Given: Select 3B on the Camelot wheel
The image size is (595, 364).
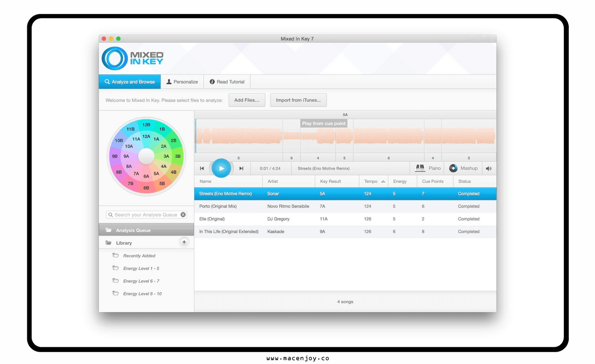Looking at the screenshot, I should [178, 156].
